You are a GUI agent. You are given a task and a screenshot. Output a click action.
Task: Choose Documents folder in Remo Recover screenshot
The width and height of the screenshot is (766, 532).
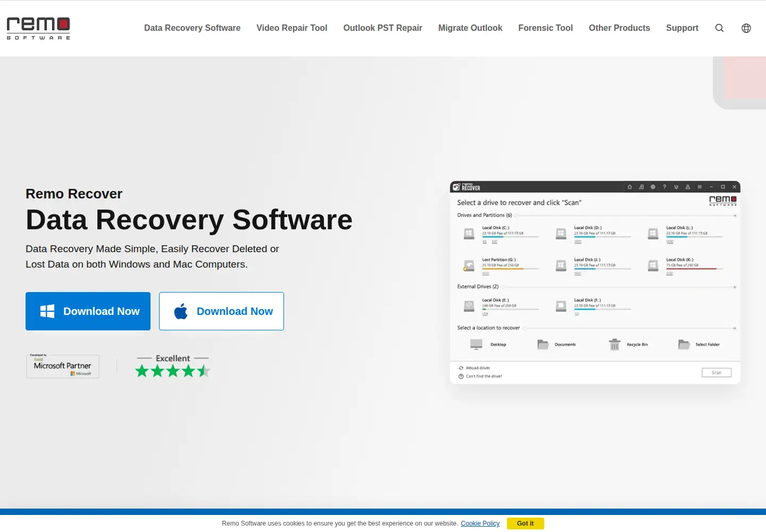556,344
